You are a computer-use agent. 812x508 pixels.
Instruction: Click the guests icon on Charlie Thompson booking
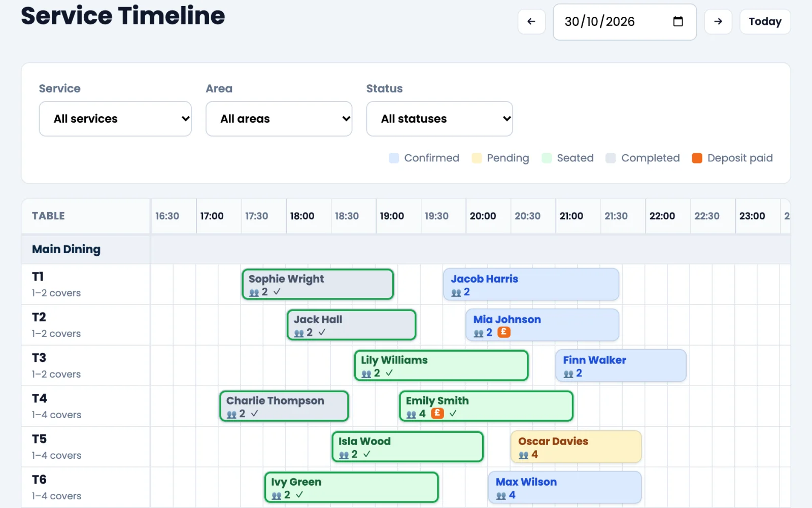point(231,414)
